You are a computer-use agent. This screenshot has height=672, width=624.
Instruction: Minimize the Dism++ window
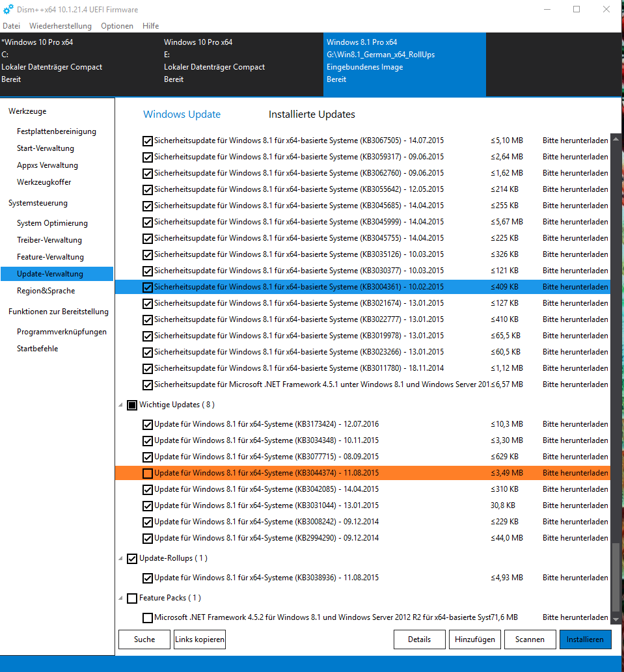click(x=547, y=9)
